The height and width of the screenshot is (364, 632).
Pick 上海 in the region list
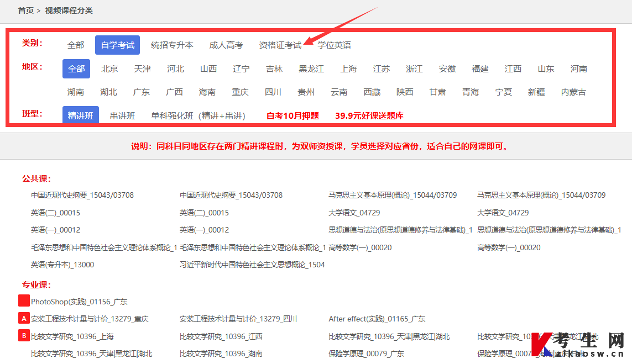point(348,69)
